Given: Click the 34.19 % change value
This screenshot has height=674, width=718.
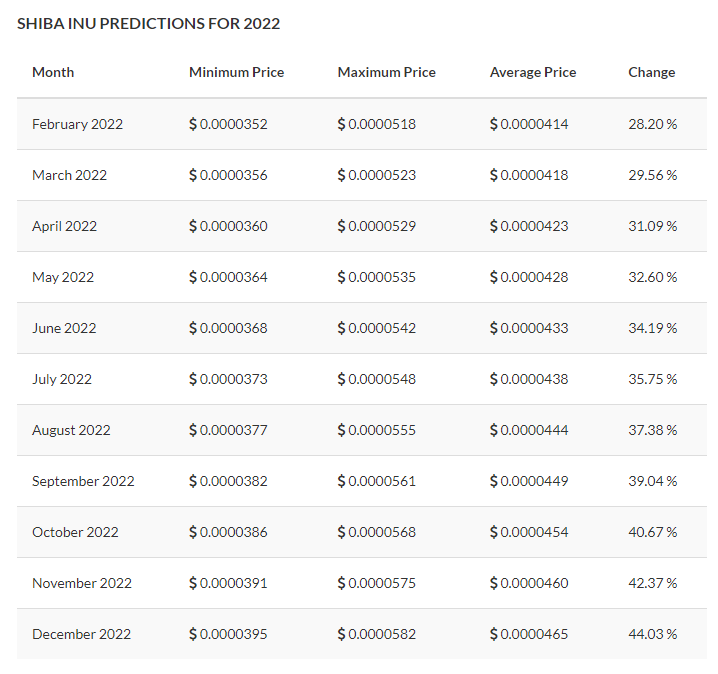Looking at the screenshot, I should click(653, 328).
